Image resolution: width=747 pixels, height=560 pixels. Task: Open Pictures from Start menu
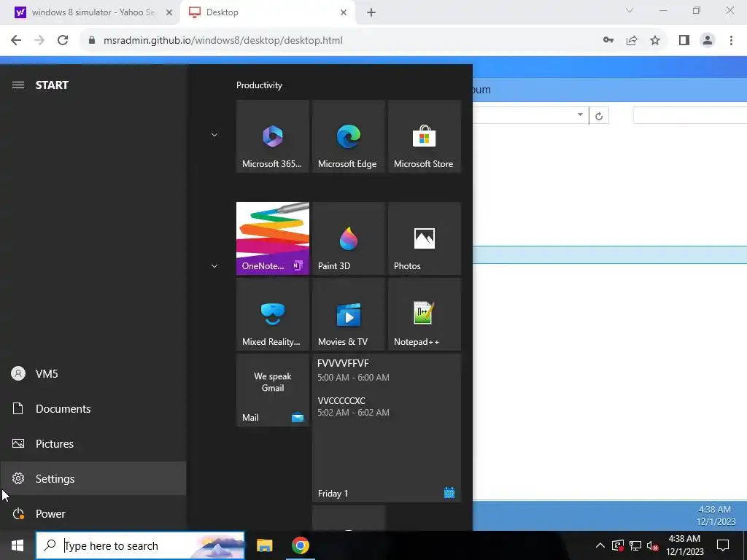click(93, 444)
